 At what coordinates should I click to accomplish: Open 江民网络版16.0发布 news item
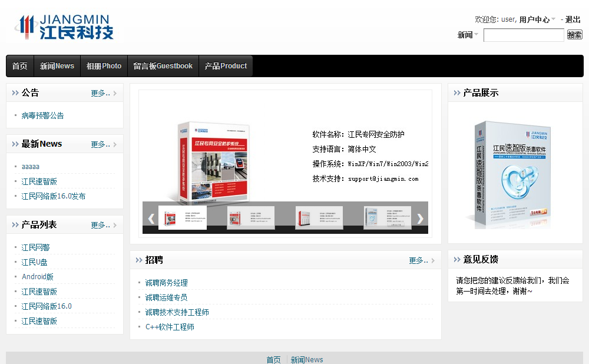coord(54,196)
